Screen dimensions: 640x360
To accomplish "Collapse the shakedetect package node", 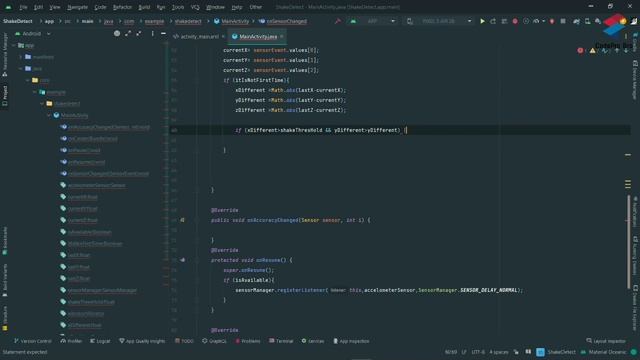I will [42, 104].
